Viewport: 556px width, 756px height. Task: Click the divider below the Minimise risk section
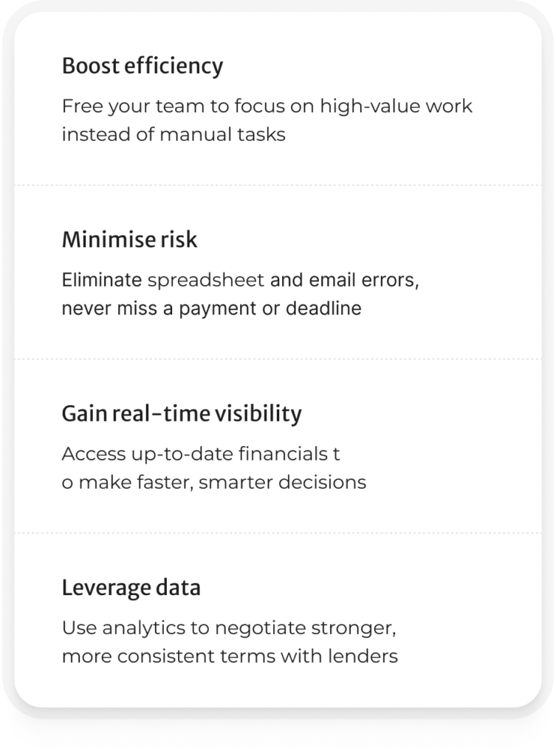click(278, 359)
